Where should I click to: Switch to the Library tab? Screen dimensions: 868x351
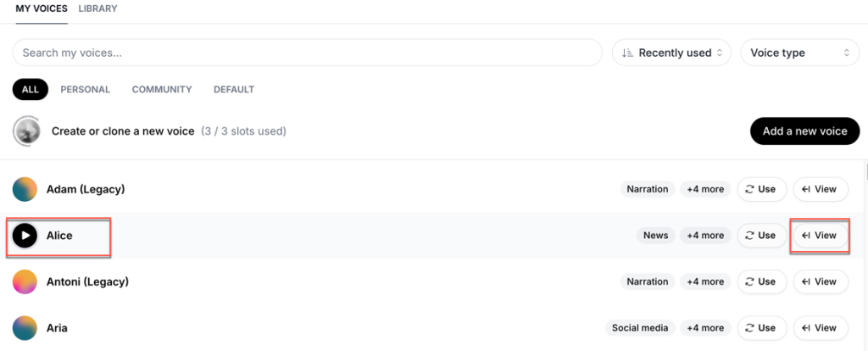coord(97,8)
